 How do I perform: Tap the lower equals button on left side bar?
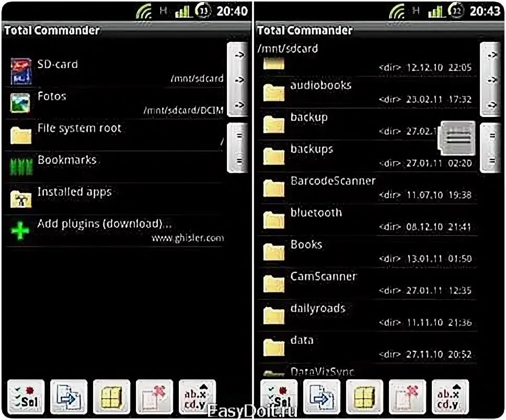pyautogui.click(x=239, y=160)
